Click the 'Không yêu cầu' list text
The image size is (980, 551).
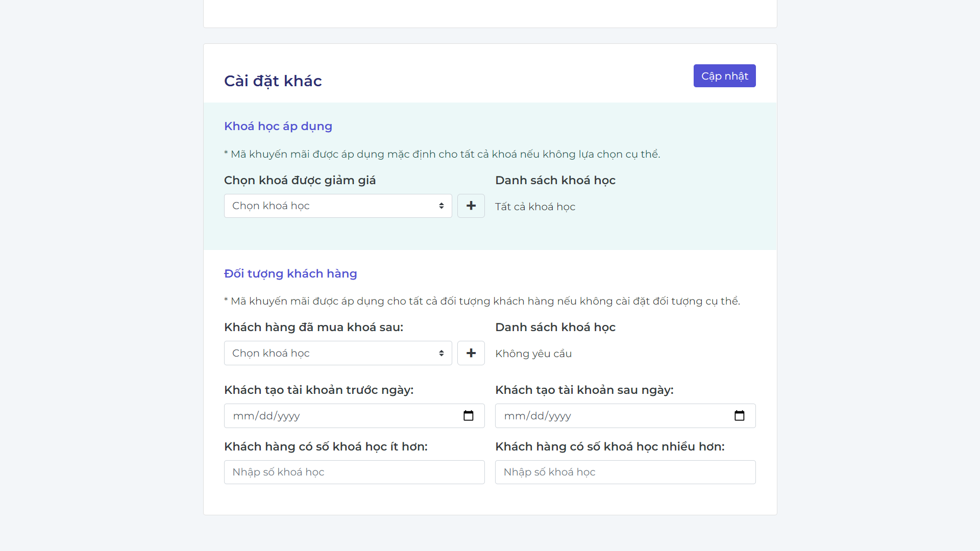(533, 354)
